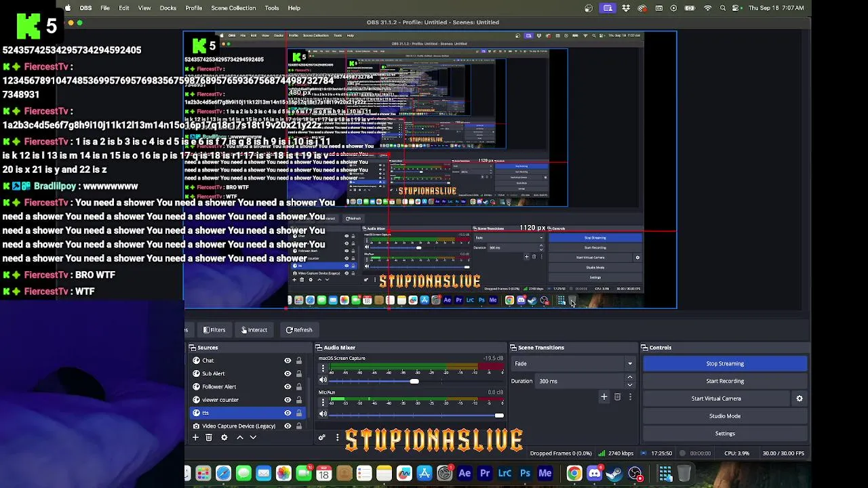Image resolution: width=868 pixels, height=488 pixels.
Task: Open Adobe Premiere Pro in dock
Action: [x=485, y=474]
